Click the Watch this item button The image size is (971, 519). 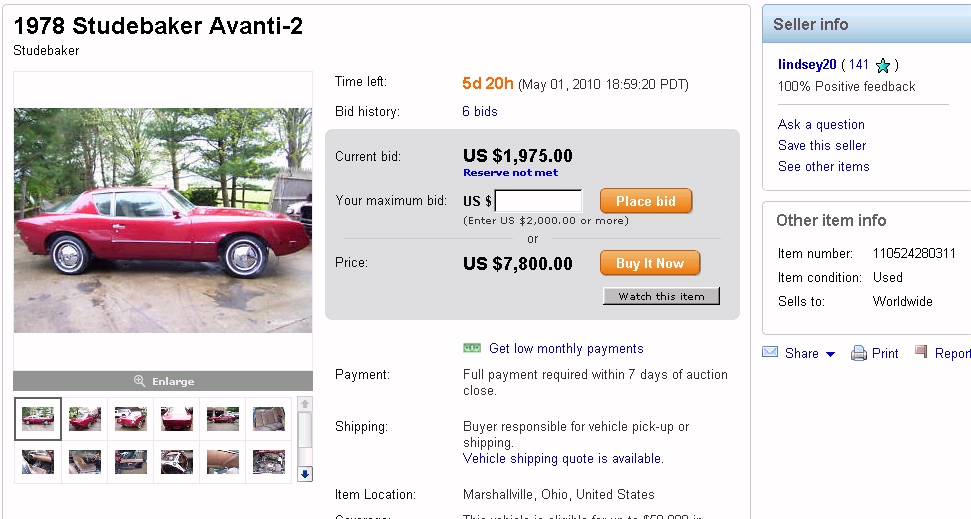click(661, 296)
